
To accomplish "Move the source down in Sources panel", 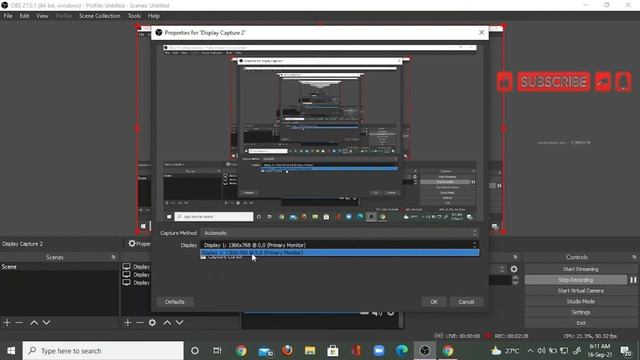I will coord(180,322).
